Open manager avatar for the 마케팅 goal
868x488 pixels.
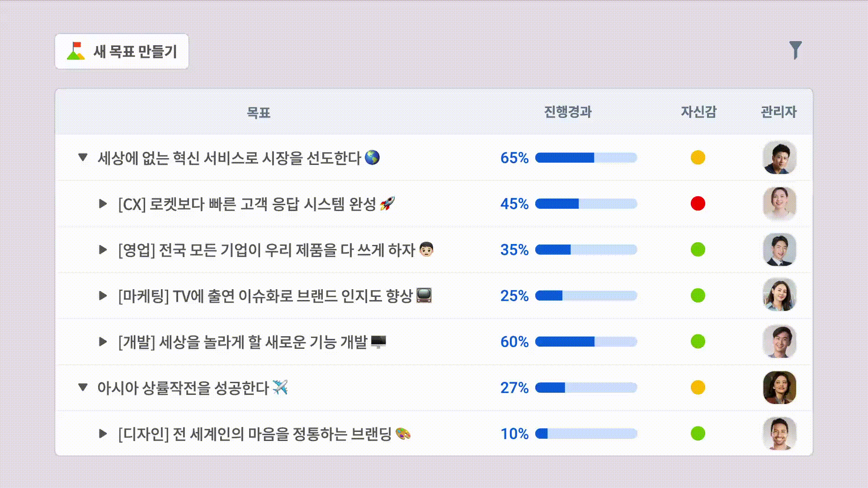(779, 296)
